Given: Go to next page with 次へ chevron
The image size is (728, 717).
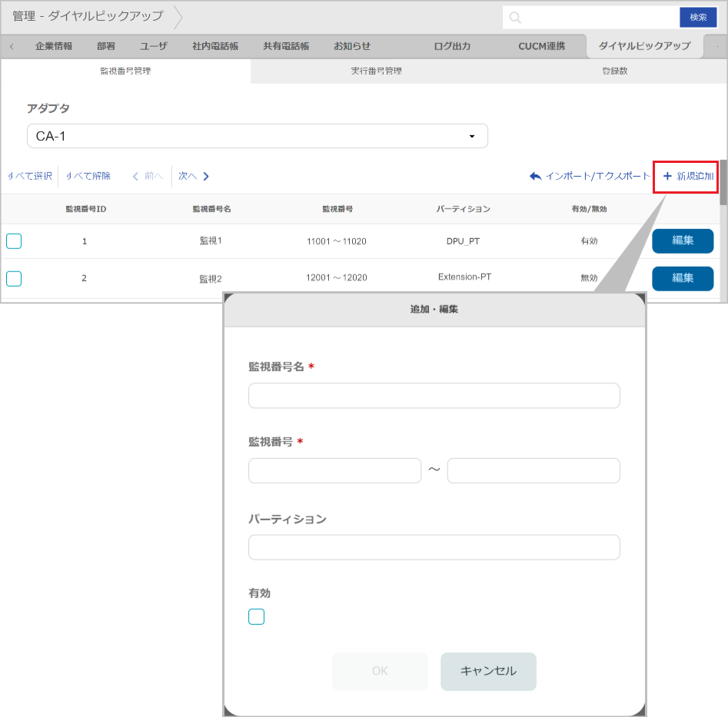Looking at the screenshot, I should tap(206, 176).
